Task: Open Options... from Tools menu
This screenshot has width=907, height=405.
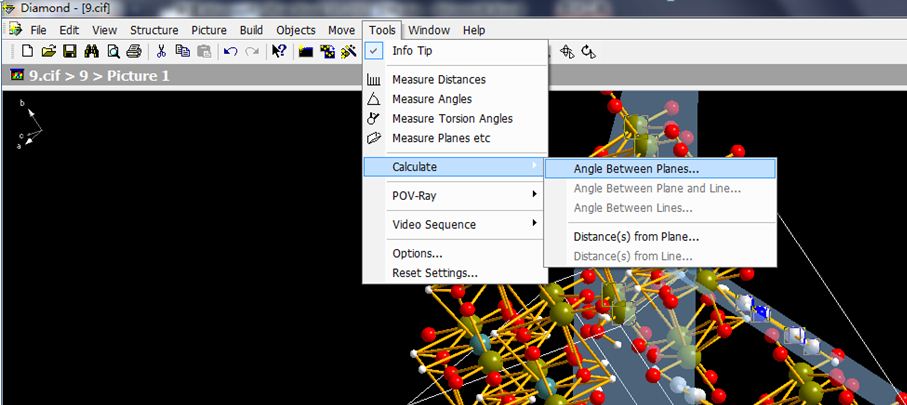Action: (455, 253)
